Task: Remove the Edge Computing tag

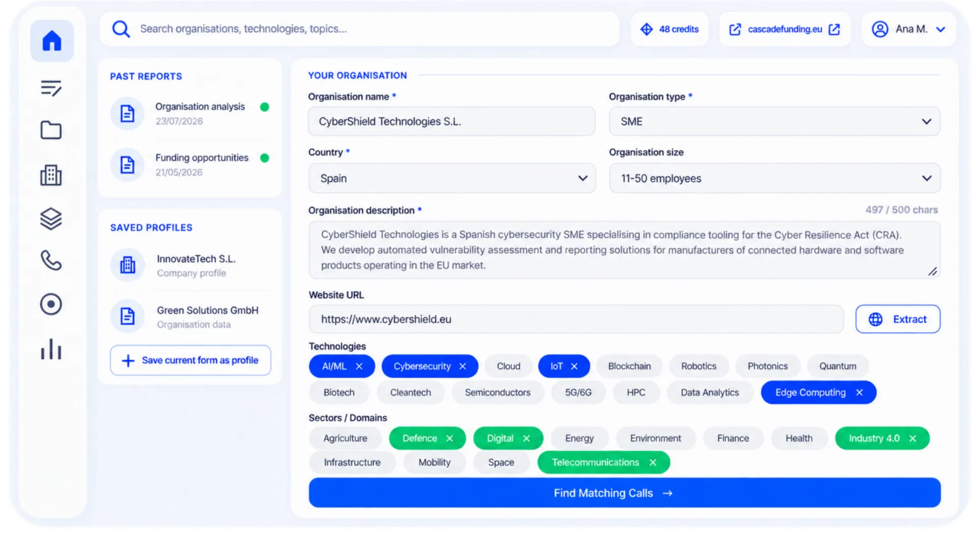Action: click(860, 393)
